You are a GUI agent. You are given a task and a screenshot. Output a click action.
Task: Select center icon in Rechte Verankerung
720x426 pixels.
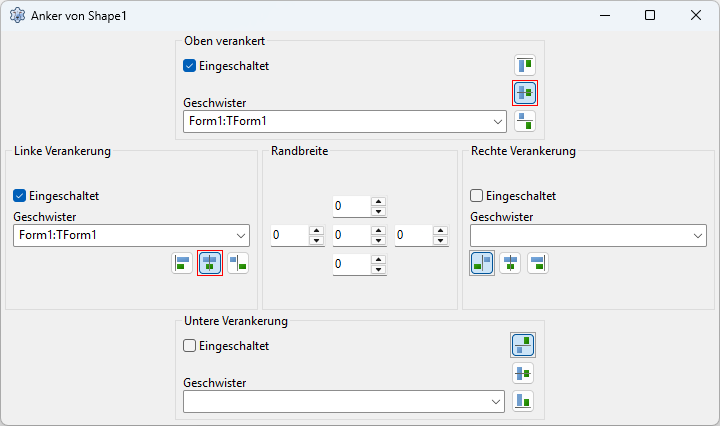pyautogui.click(x=510, y=263)
